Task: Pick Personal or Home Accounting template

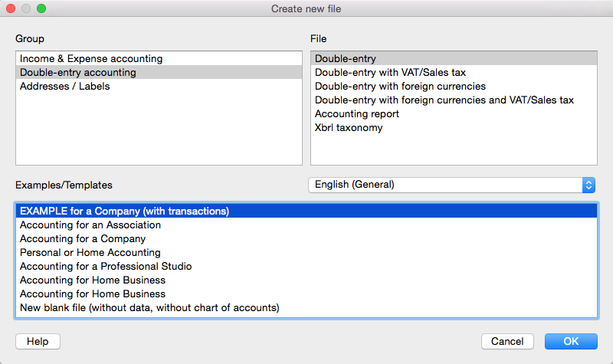Action: 306,253
